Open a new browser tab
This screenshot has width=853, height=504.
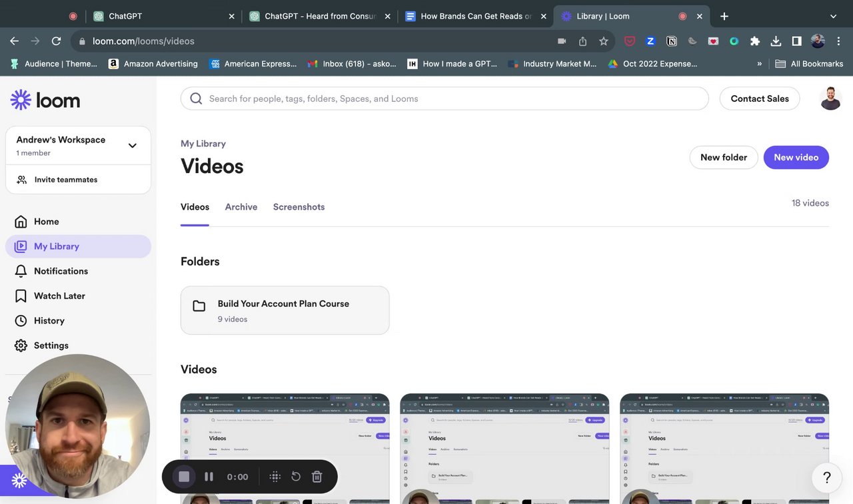(724, 16)
